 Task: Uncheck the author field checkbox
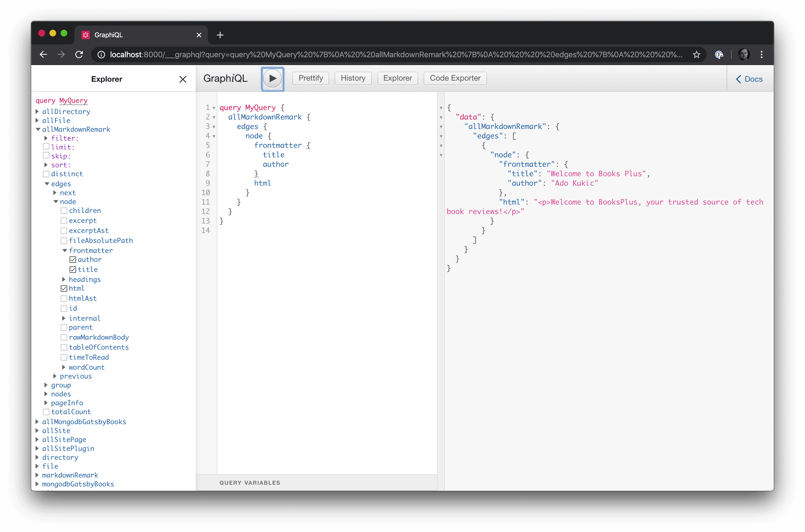click(x=73, y=260)
